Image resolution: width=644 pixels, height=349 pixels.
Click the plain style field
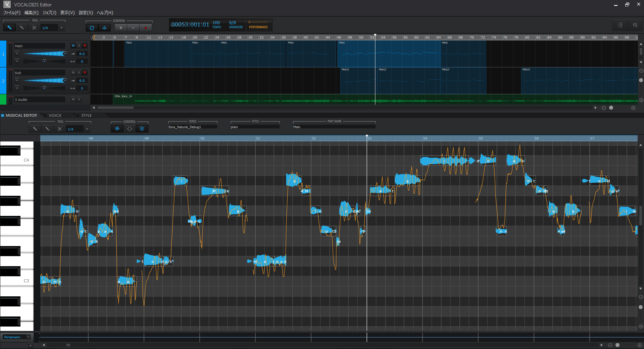coord(255,127)
